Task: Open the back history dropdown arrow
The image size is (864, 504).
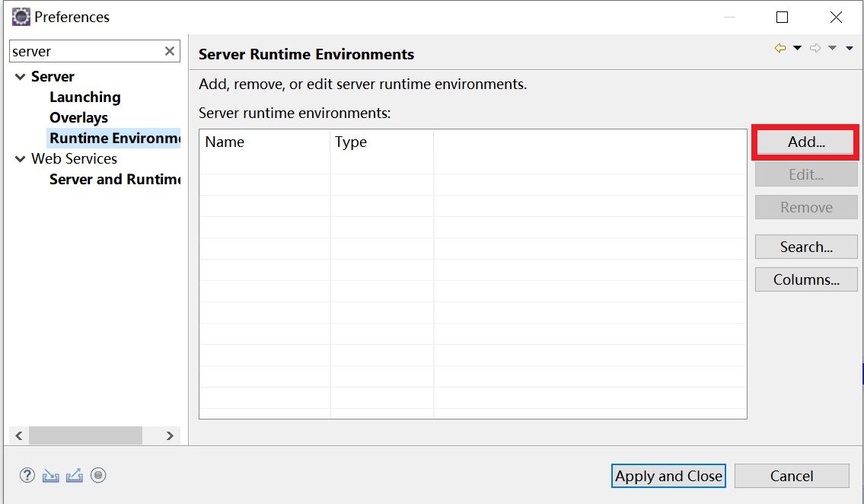Action: (797, 48)
